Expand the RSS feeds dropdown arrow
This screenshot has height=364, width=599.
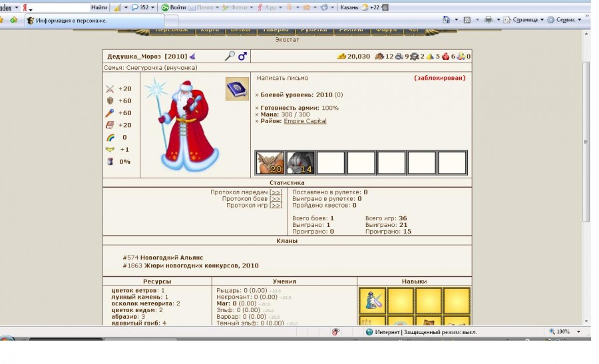pyautogui.click(x=477, y=20)
